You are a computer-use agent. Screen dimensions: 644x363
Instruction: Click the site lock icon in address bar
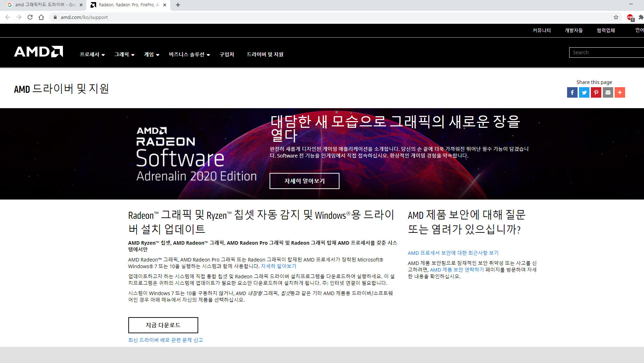point(55,17)
